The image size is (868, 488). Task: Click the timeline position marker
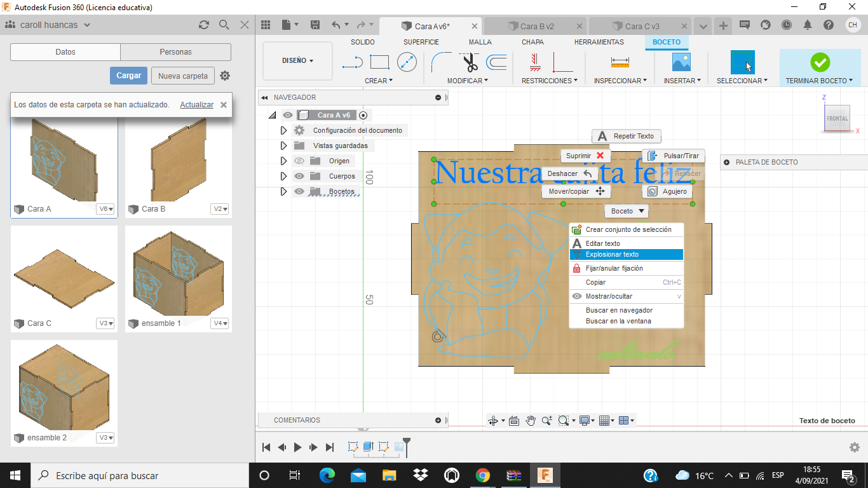[407, 444]
